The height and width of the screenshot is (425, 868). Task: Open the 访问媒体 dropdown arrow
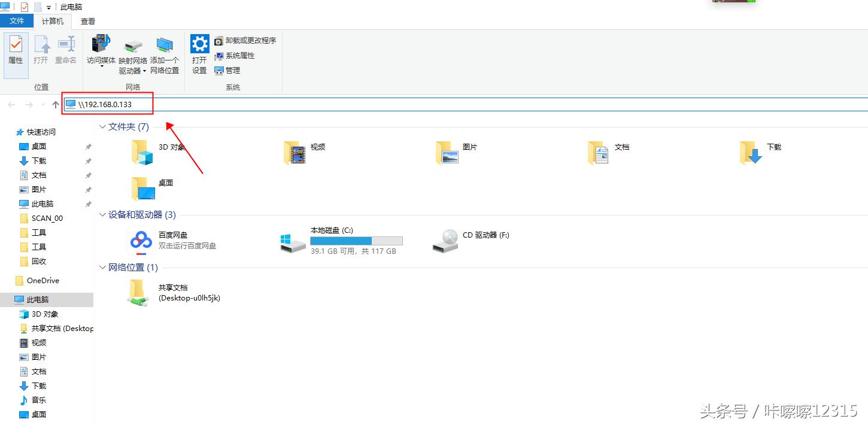point(101,66)
